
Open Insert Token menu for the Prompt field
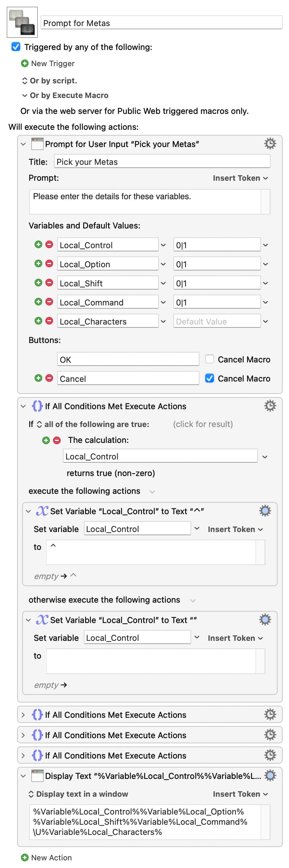240,178
